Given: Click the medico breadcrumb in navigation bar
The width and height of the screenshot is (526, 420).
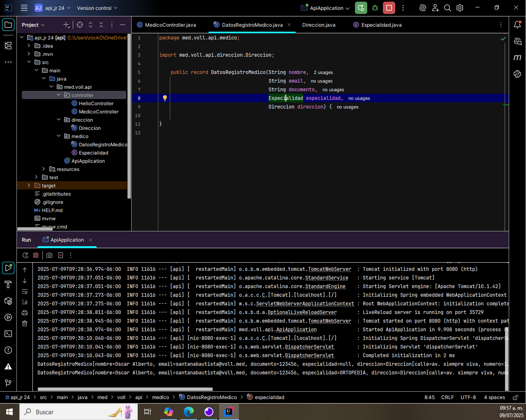Looking at the screenshot, I should 160,397.
